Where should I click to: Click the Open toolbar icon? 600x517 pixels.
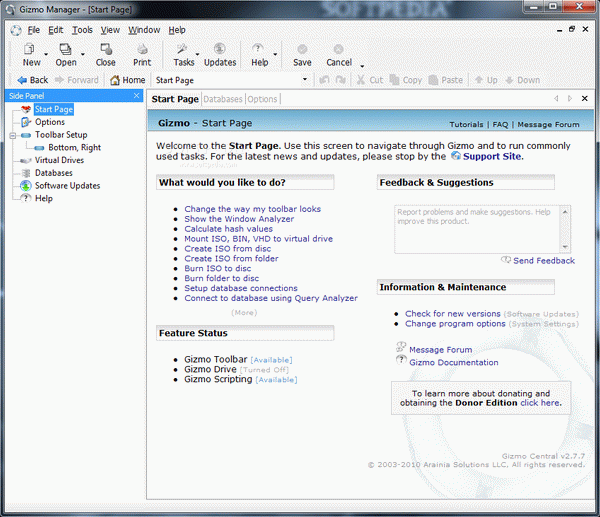tap(65, 49)
